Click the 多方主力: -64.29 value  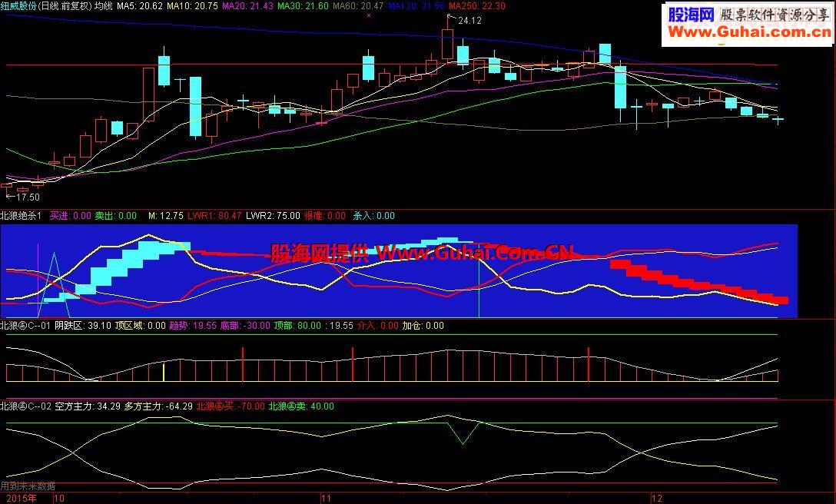click(158, 406)
